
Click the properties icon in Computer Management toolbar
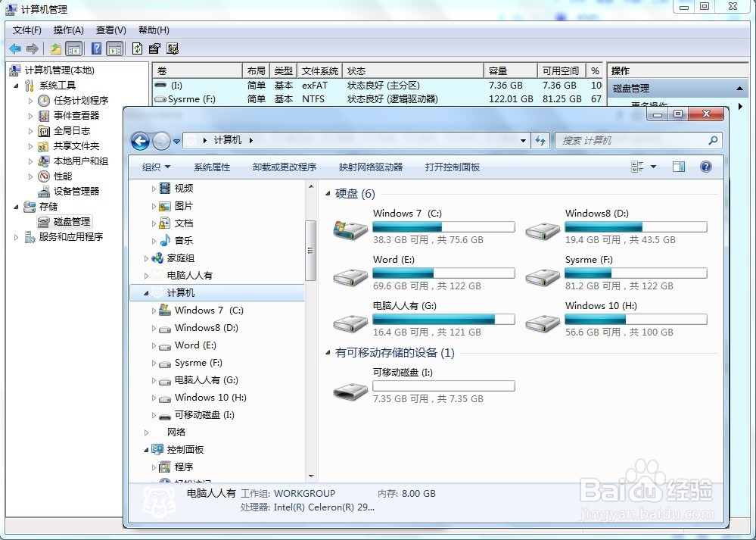154,48
